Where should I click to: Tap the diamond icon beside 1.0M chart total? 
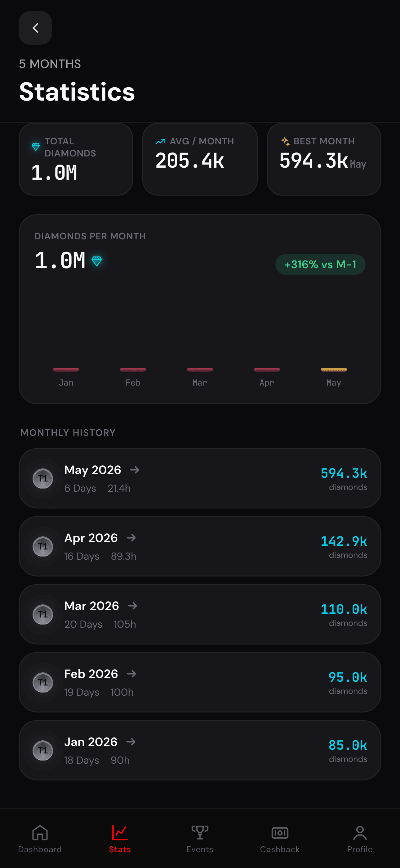(97, 261)
